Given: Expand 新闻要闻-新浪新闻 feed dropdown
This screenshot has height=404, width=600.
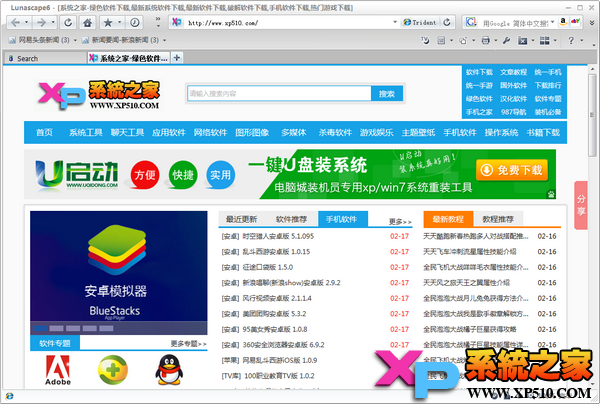Looking at the screenshot, I should pyautogui.click(x=165, y=40).
